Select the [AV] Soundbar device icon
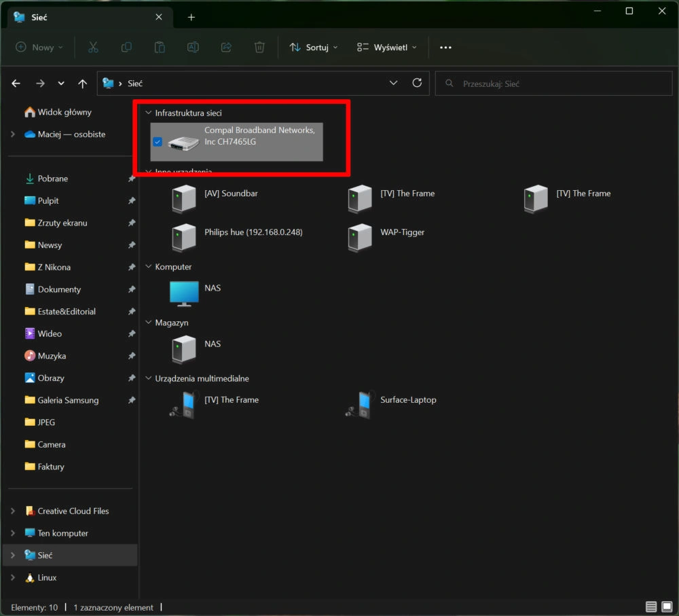The width and height of the screenshot is (679, 616). [184, 199]
